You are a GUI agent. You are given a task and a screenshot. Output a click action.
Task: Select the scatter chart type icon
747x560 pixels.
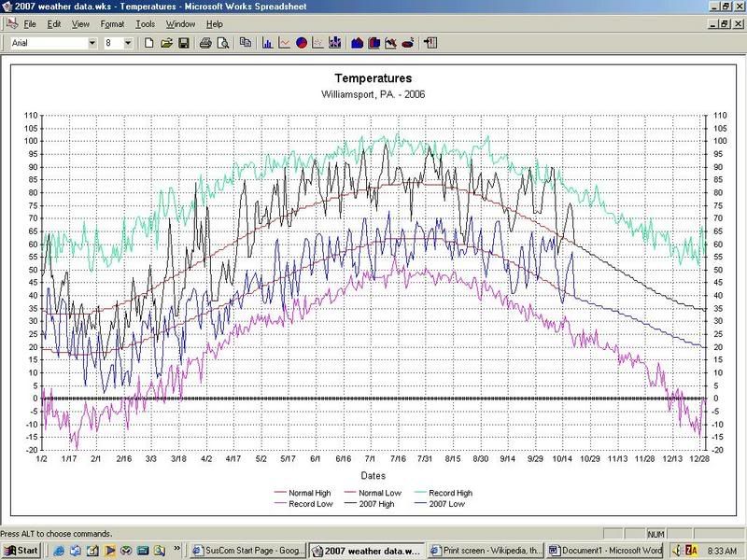pyautogui.click(x=317, y=43)
